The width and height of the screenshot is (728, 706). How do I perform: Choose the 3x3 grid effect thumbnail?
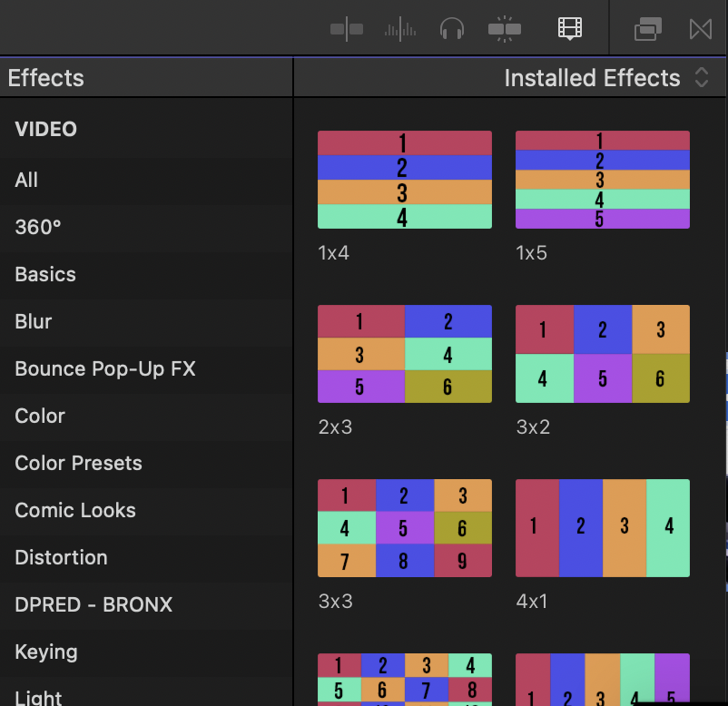click(404, 528)
